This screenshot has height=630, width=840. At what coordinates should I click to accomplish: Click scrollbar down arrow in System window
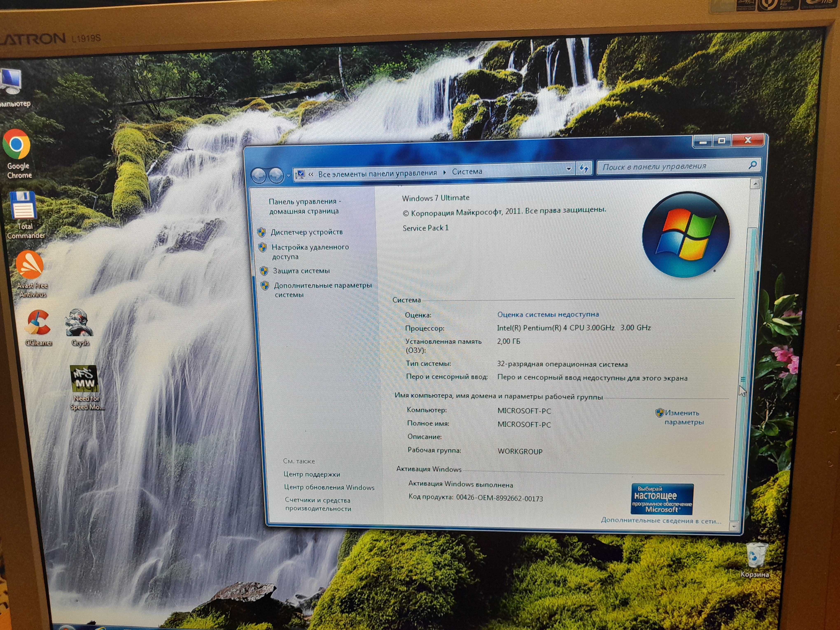click(x=734, y=527)
